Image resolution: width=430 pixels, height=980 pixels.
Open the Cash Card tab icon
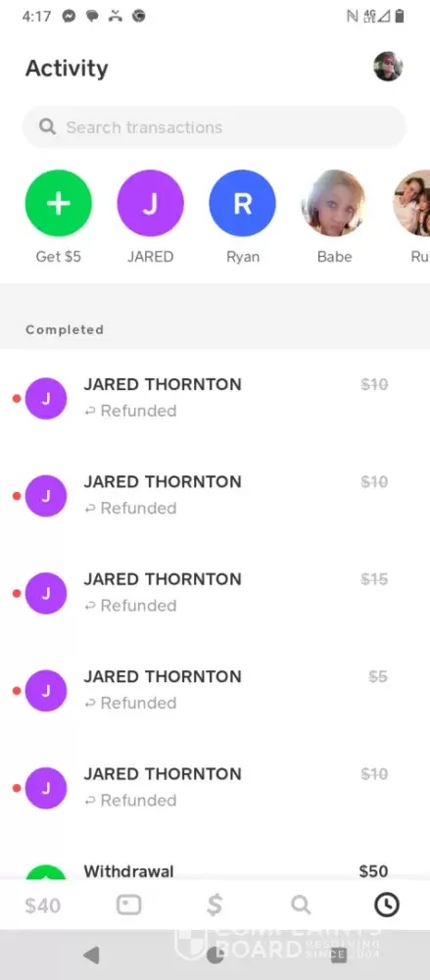click(x=128, y=905)
